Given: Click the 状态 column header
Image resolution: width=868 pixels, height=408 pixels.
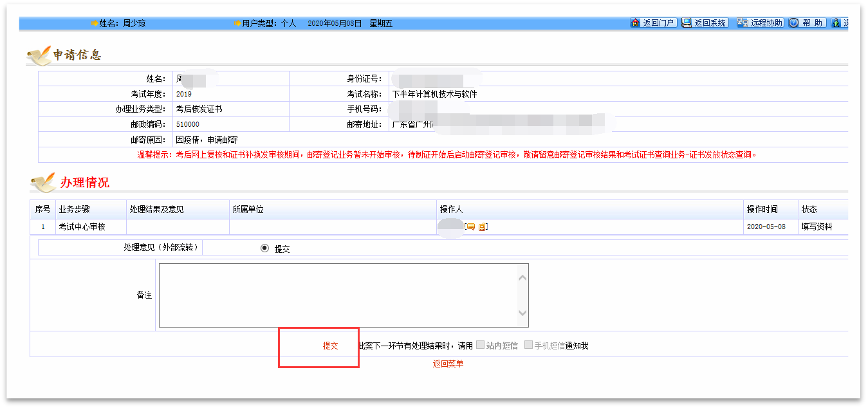Looking at the screenshot, I should click(809, 209).
